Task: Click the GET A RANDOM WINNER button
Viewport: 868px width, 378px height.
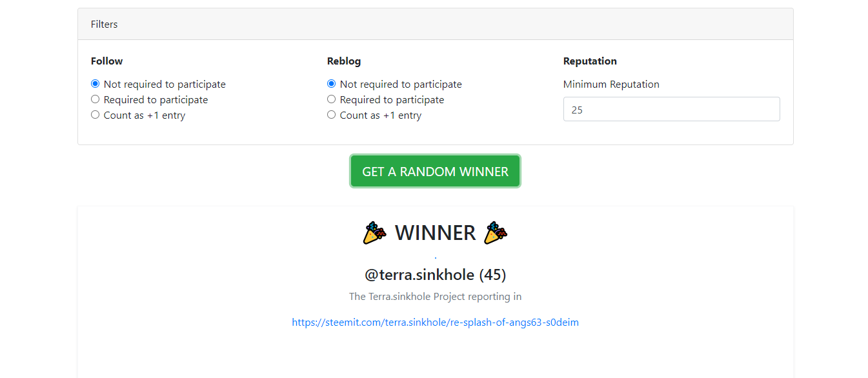Action: (436, 172)
